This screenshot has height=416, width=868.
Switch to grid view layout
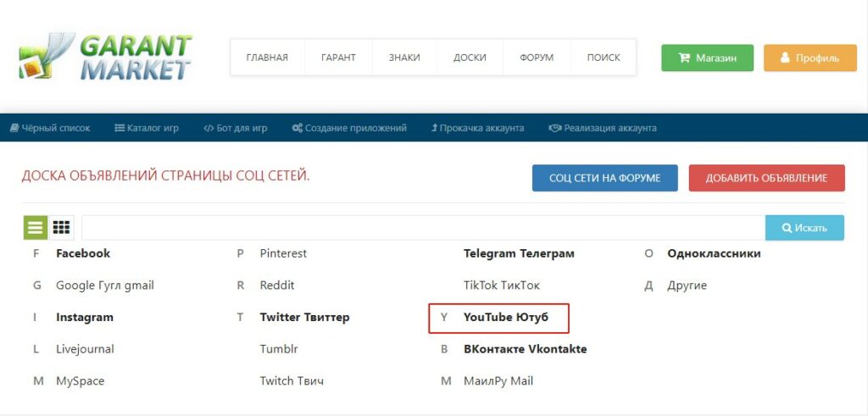click(61, 228)
